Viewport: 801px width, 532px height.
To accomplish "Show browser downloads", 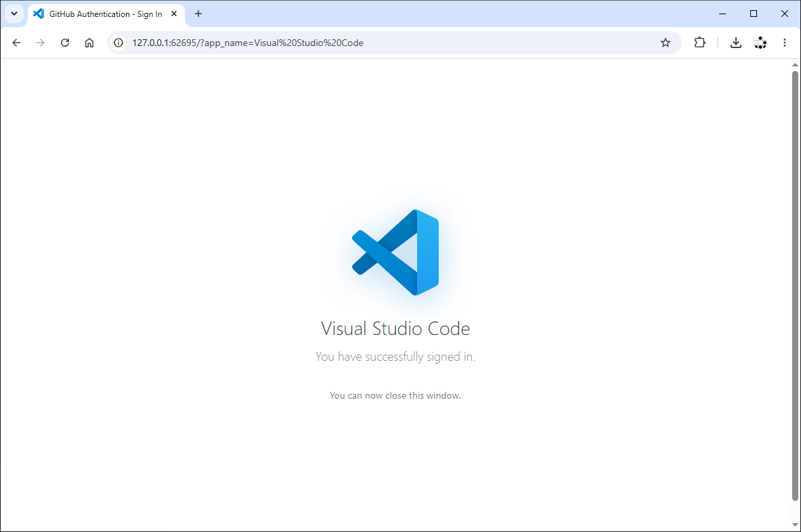I will point(735,43).
